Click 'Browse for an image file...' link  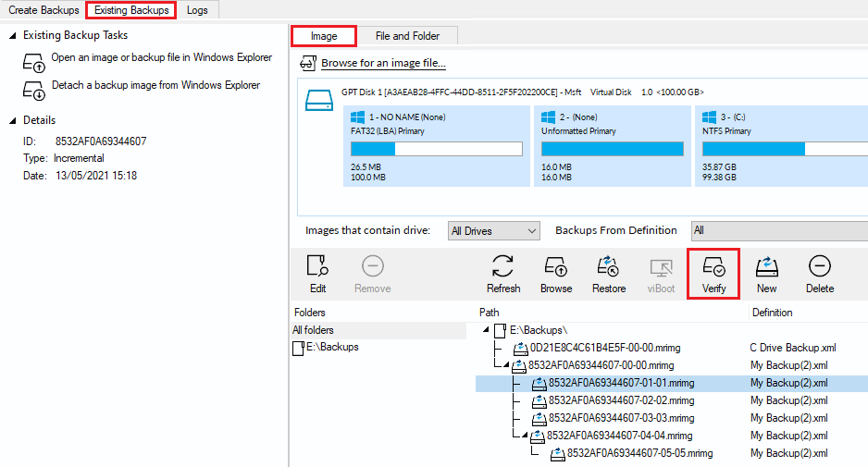pyautogui.click(x=383, y=64)
